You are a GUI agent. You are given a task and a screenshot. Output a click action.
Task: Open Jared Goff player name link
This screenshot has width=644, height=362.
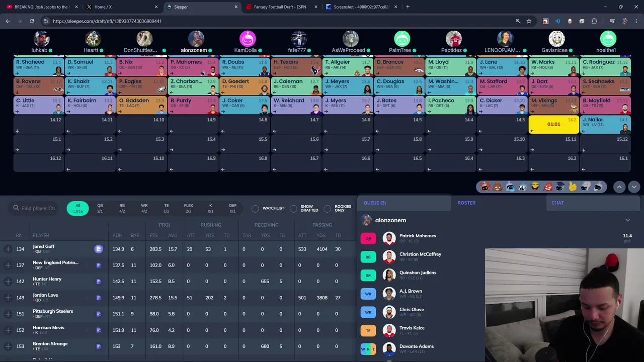[43, 246]
